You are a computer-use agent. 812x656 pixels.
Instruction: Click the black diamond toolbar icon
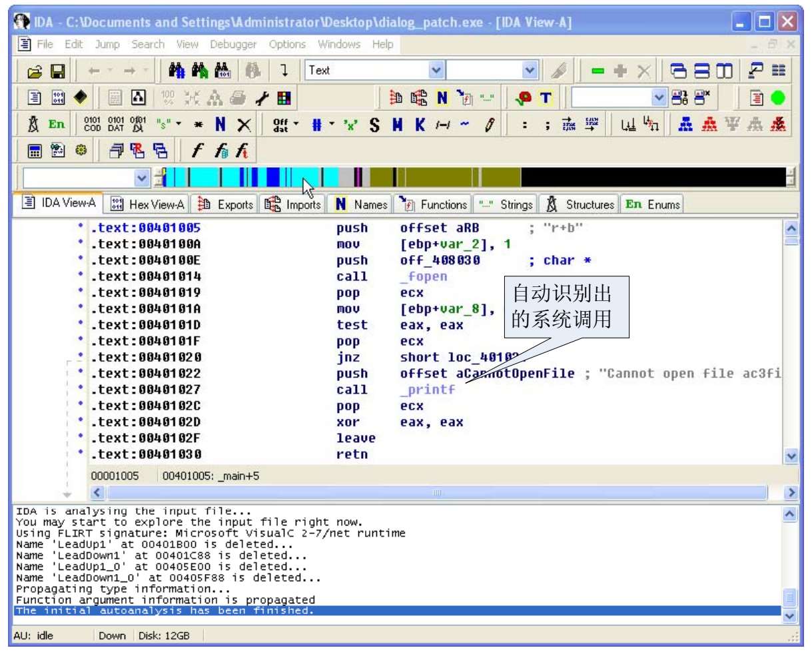tap(80, 98)
